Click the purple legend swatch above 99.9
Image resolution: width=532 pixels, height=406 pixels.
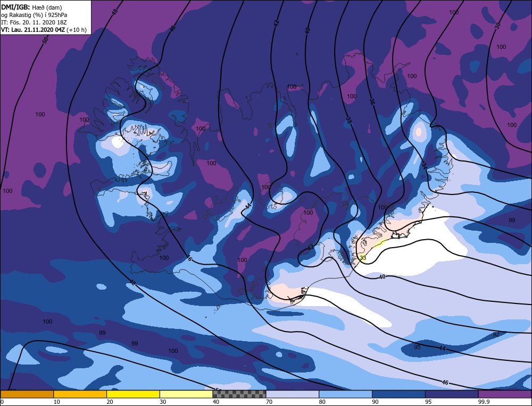point(505,394)
